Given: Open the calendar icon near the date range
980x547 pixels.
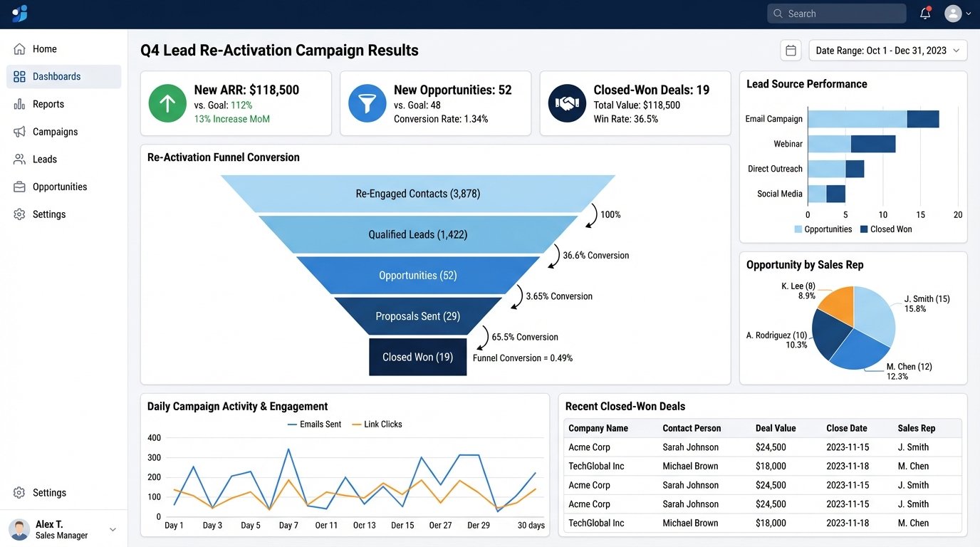Looking at the screenshot, I should coord(791,50).
